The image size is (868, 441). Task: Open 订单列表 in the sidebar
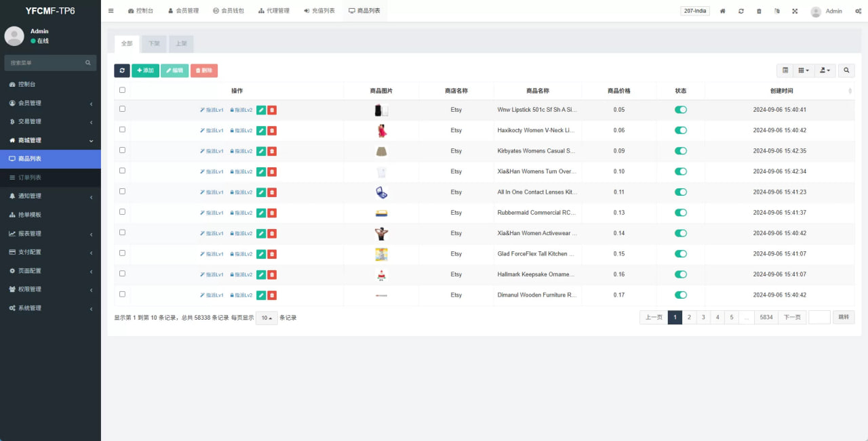(30, 177)
